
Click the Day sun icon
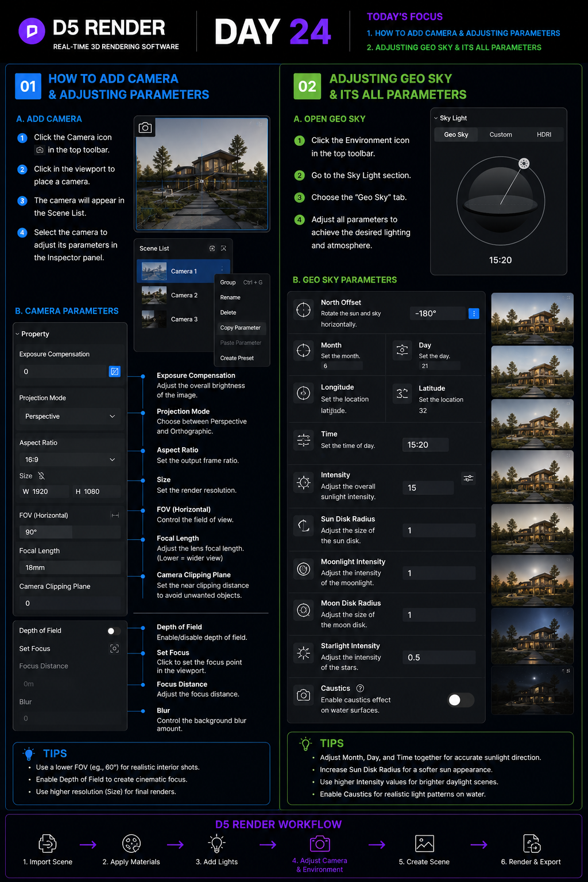point(403,350)
